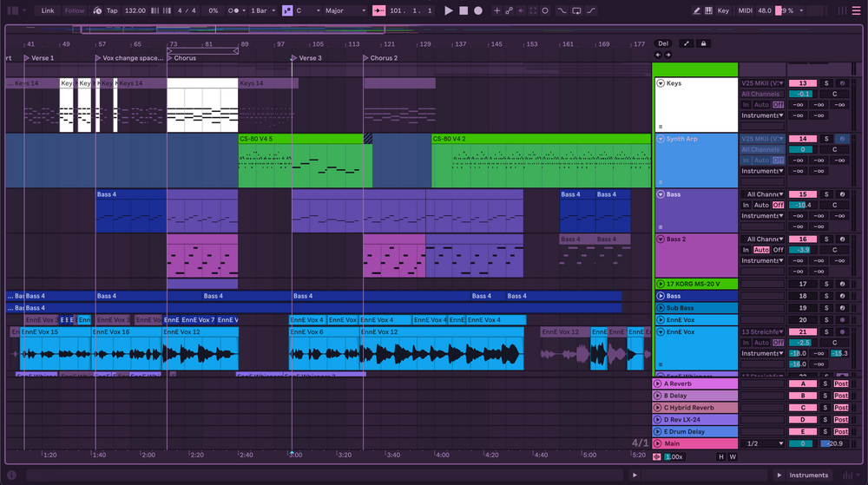Viewport: 868px width, 485px height.
Task: Toggle the Follow tempo button
Action: click(x=74, y=10)
